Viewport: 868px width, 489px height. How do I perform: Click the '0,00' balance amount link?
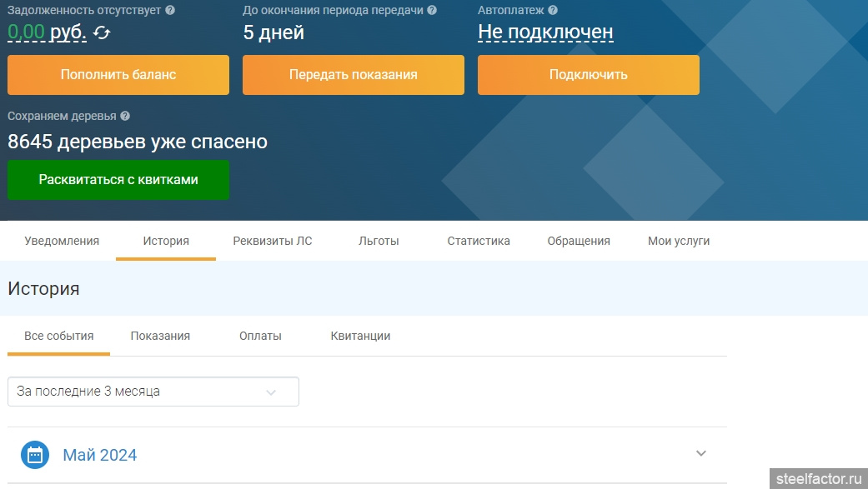26,32
